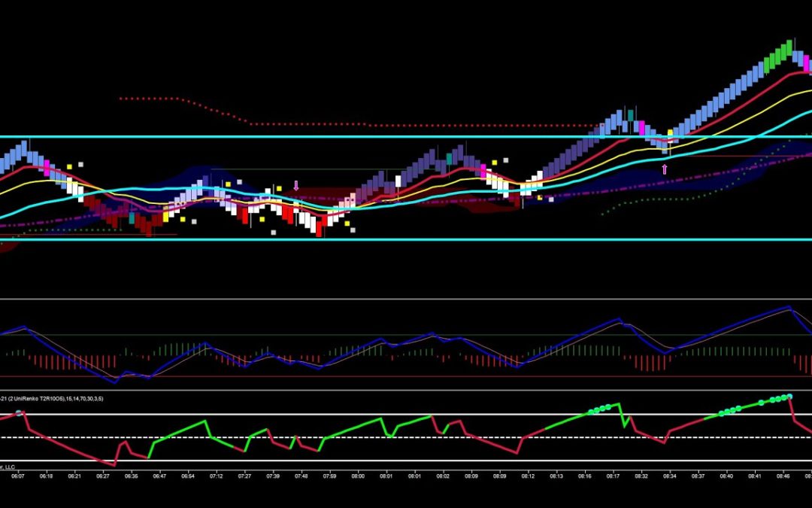Click the grey dot starting the bottom oscillator
This screenshot has height=508, width=812.
pyautogui.click(x=19, y=414)
